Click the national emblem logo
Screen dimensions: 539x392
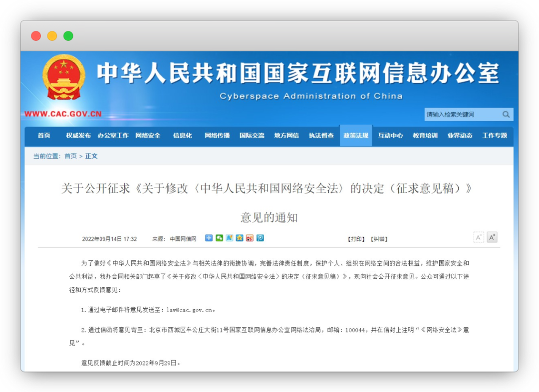(x=63, y=77)
